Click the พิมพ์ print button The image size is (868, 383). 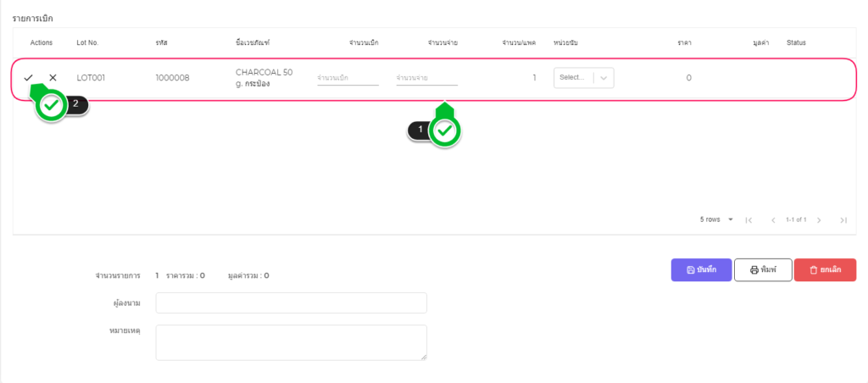click(763, 269)
